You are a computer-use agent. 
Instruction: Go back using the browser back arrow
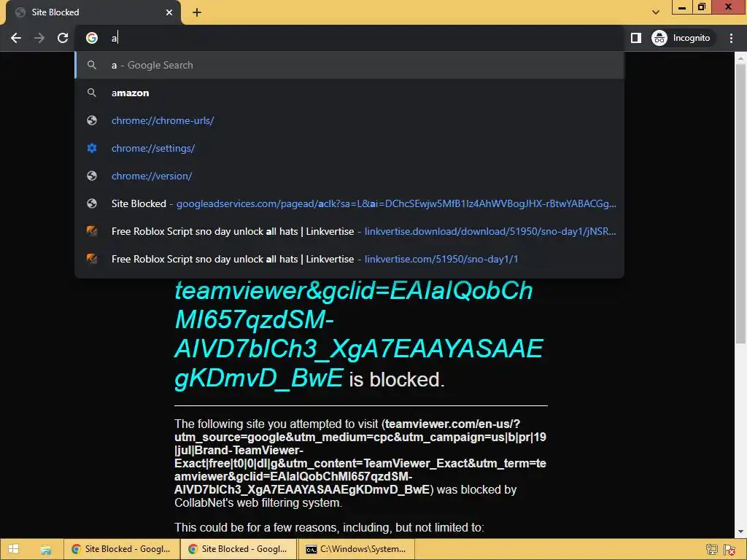tap(16, 38)
